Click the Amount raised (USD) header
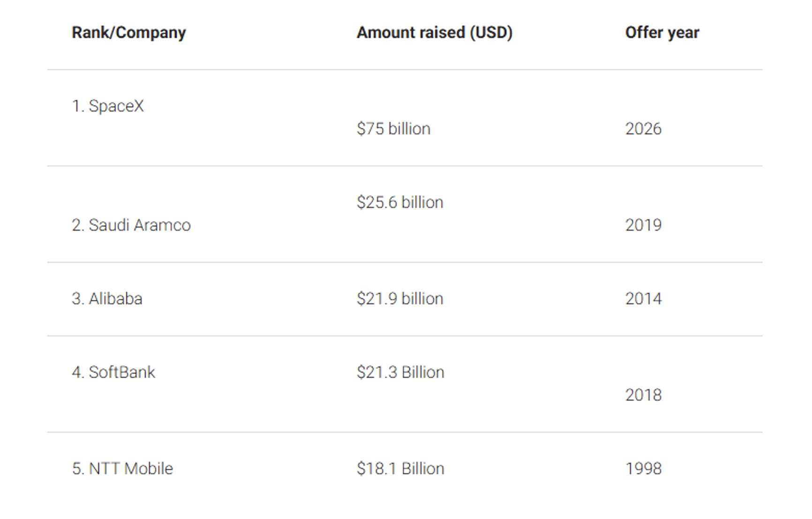This screenshot has width=812, height=519. (435, 33)
